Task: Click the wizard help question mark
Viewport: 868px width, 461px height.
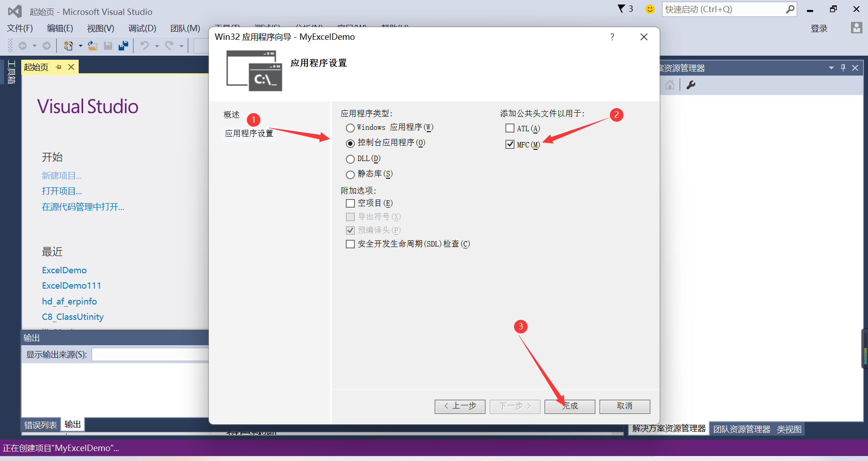Action: (x=612, y=37)
